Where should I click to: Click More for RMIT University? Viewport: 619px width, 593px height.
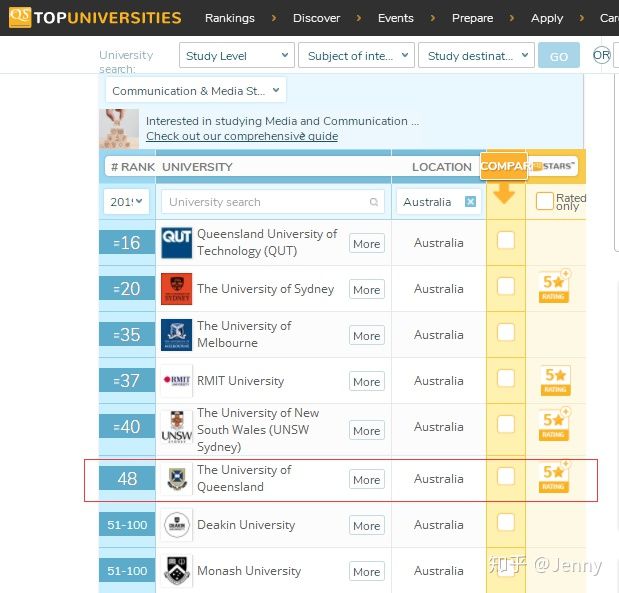(367, 381)
